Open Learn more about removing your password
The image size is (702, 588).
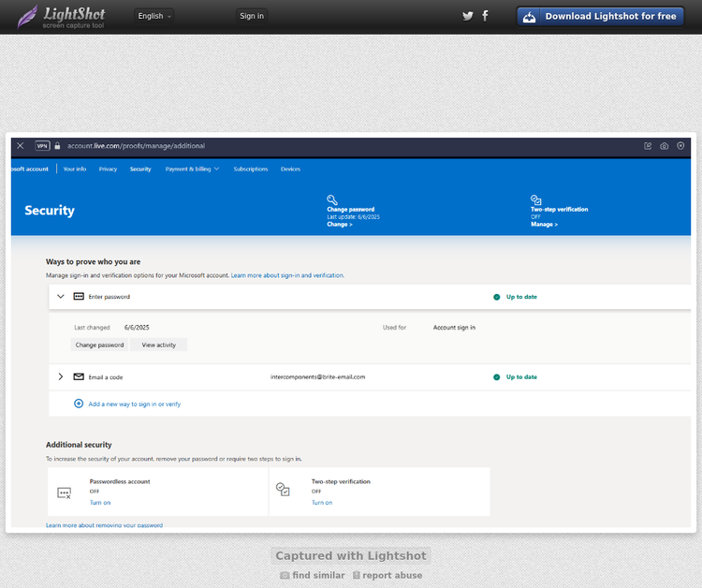click(104, 525)
